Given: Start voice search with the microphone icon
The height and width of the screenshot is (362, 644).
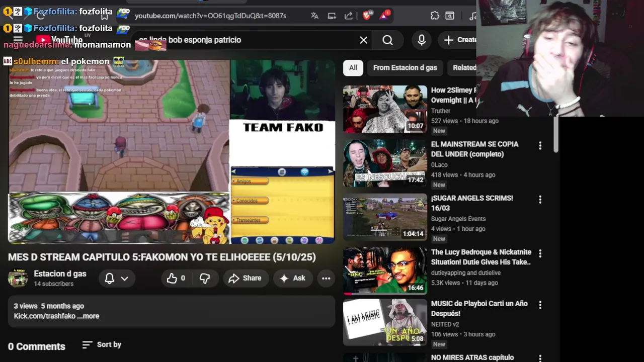Looking at the screenshot, I should (x=422, y=40).
